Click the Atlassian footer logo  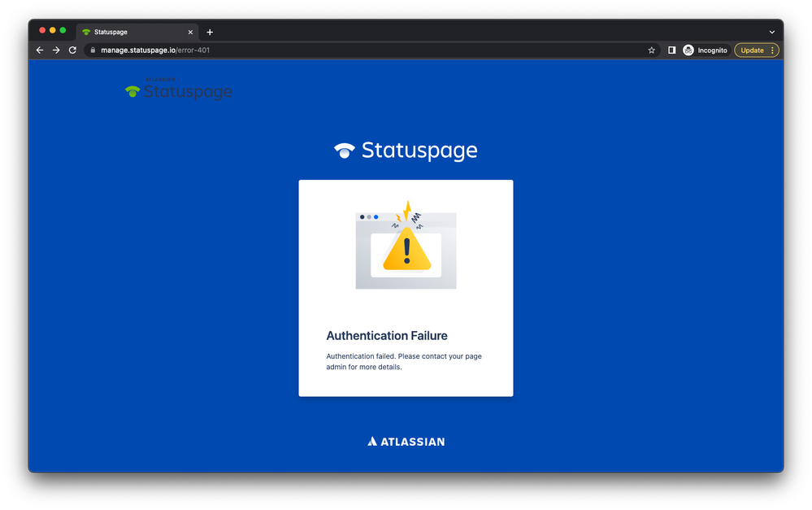coord(406,442)
